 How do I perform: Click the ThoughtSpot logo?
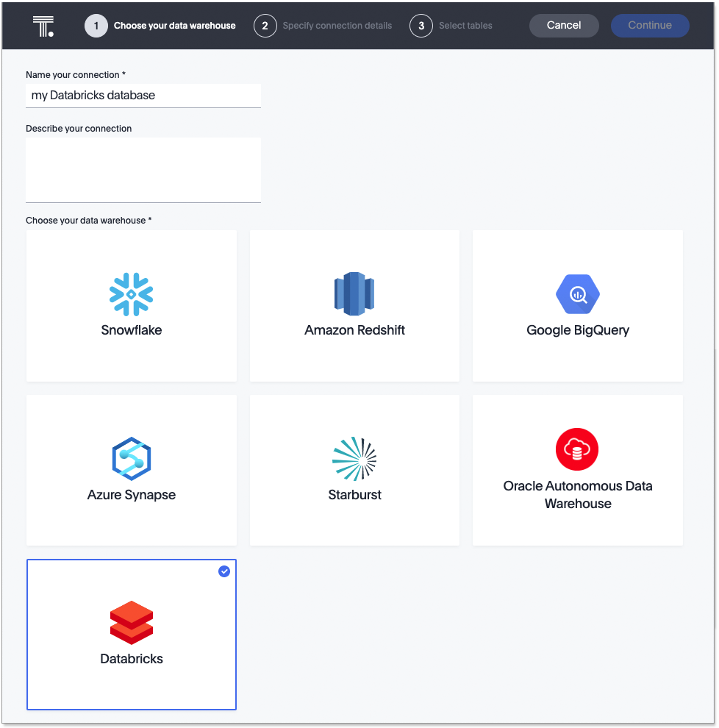coord(43,25)
